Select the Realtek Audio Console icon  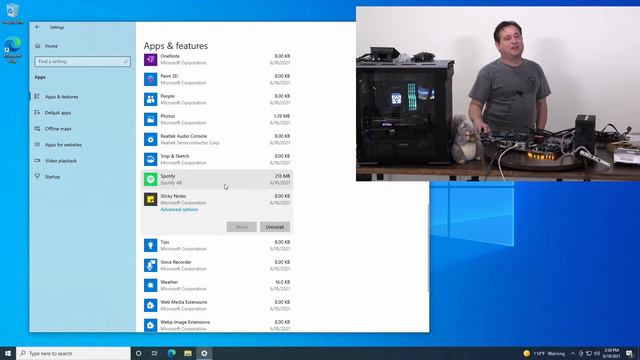point(150,139)
